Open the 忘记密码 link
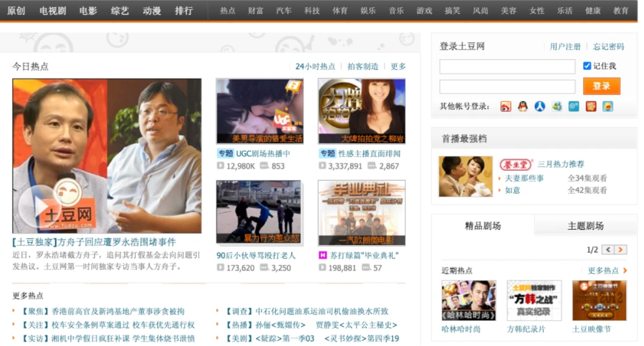 pos(609,47)
